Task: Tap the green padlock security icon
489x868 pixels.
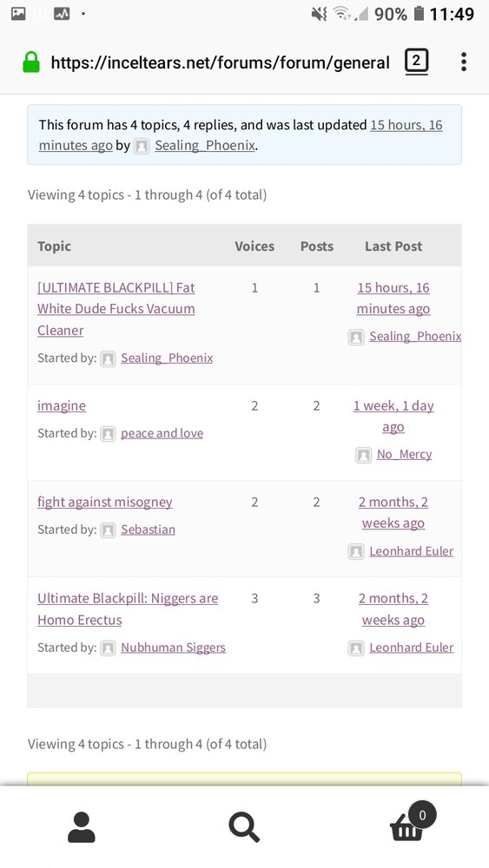Action: 31,62
